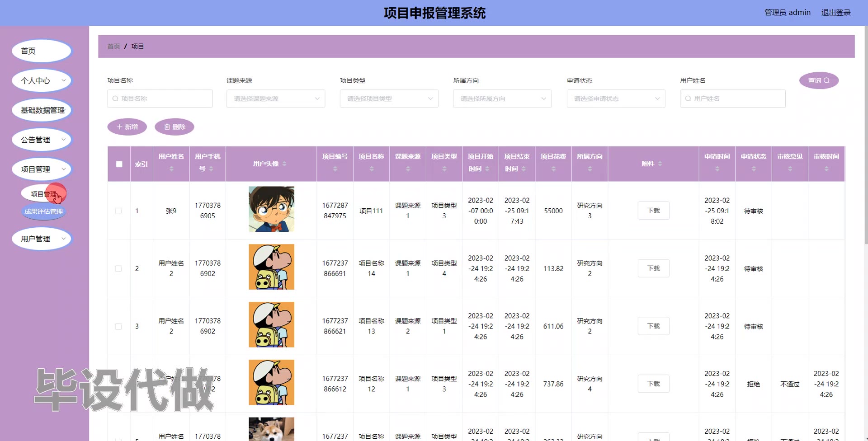Sort by 申请状态 column arrows
The width and height of the screenshot is (868, 441).
point(754,169)
